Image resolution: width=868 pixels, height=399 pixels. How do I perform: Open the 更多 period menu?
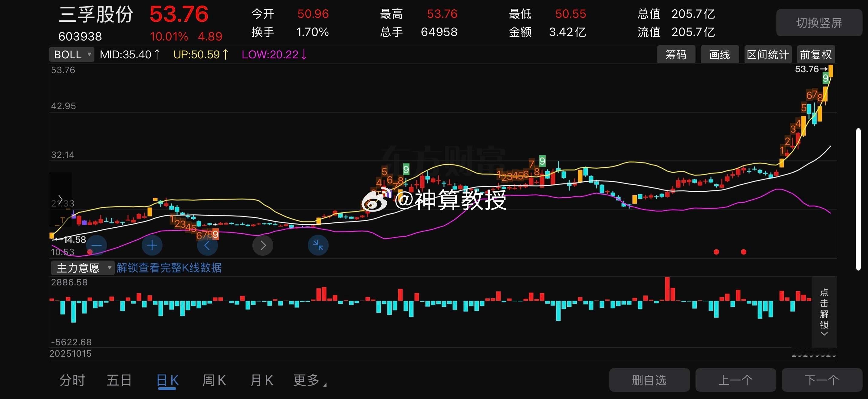[x=310, y=381]
